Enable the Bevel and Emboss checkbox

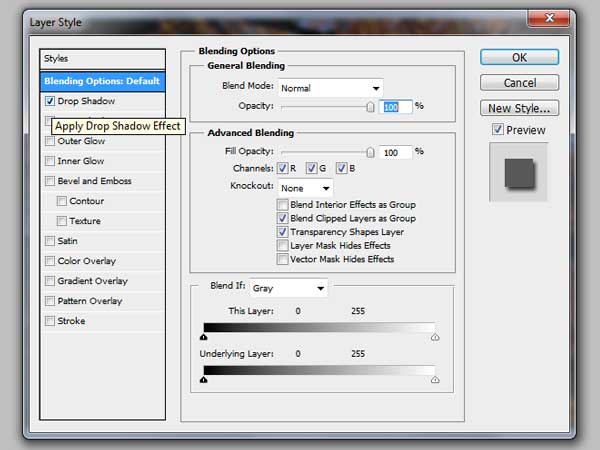pyautogui.click(x=50, y=181)
